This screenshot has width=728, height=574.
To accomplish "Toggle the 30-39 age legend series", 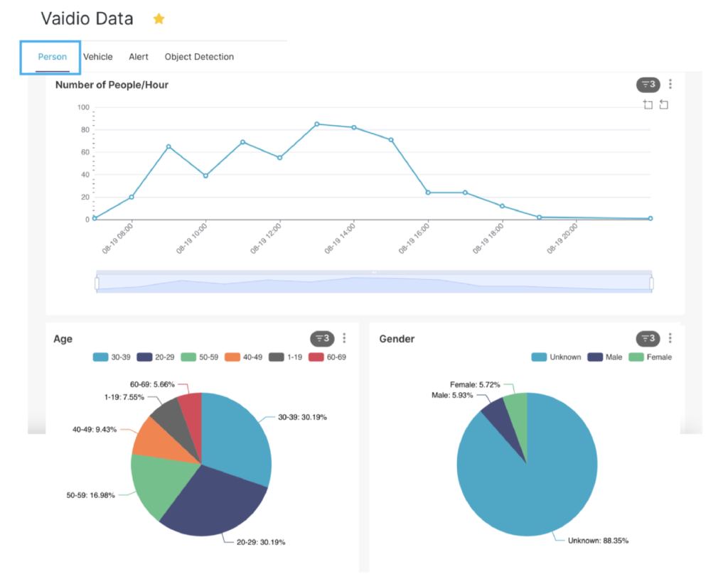I will pyautogui.click(x=111, y=357).
